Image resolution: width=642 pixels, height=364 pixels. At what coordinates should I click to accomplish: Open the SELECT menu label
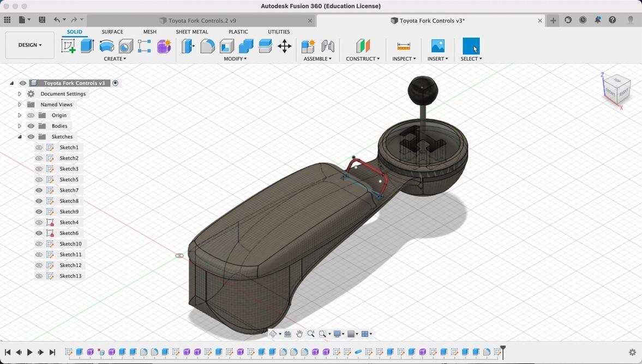(x=471, y=59)
